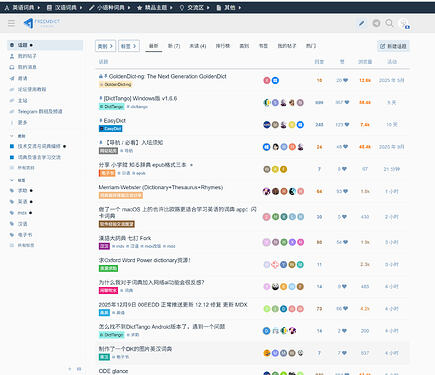
Task: Switch to the 热门 tab
Action: click(311, 46)
